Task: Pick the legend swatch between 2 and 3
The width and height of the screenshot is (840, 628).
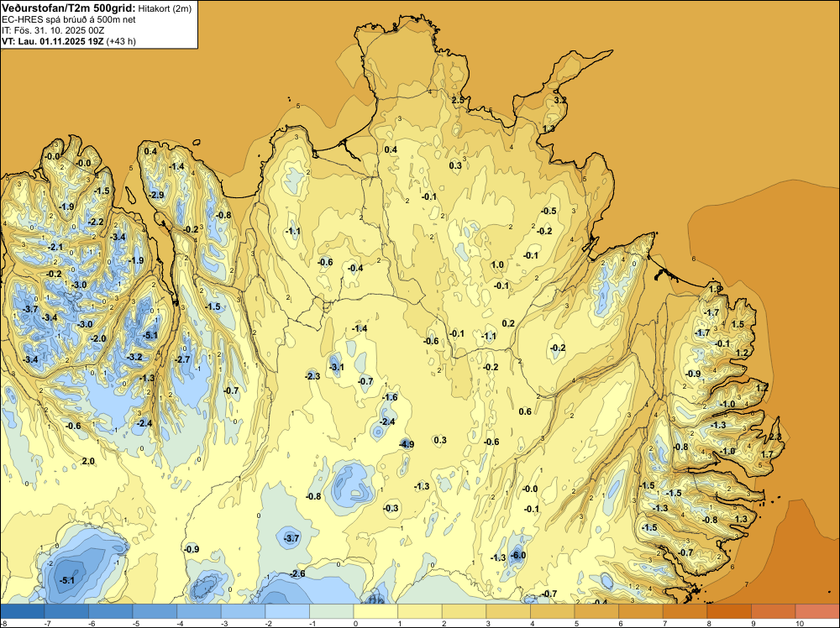Action: pos(464,611)
